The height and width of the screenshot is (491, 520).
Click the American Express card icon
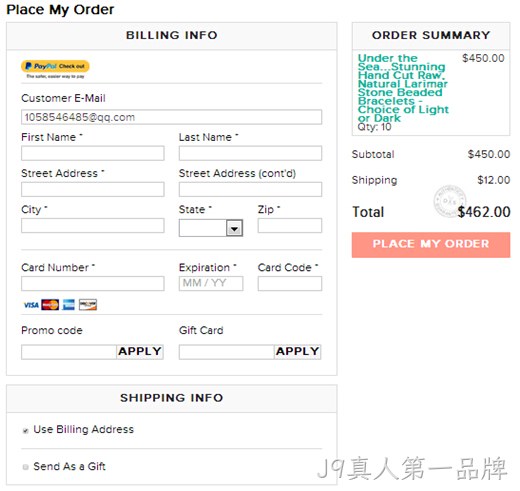(69, 305)
